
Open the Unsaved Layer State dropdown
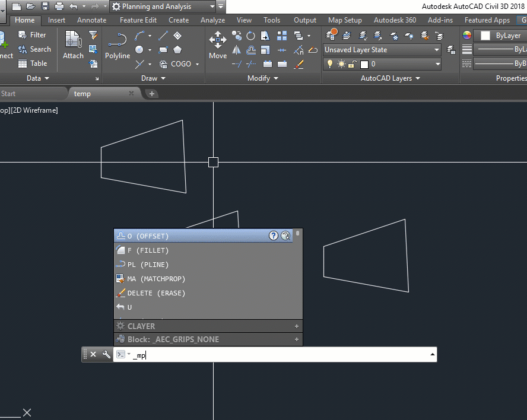tap(437, 50)
